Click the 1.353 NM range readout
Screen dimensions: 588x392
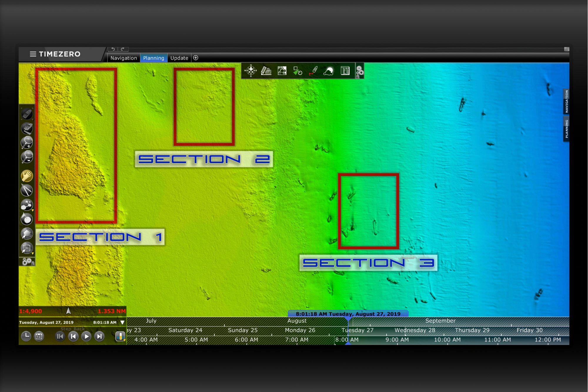coord(112,311)
